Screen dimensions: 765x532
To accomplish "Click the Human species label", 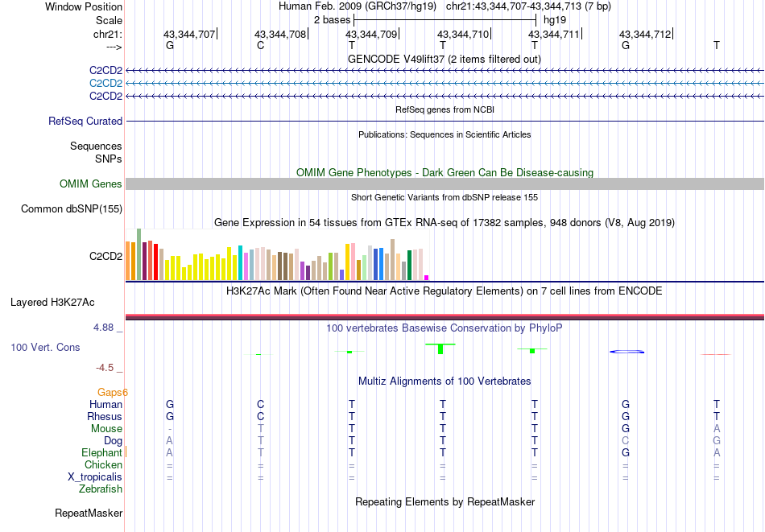I will [105, 404].
